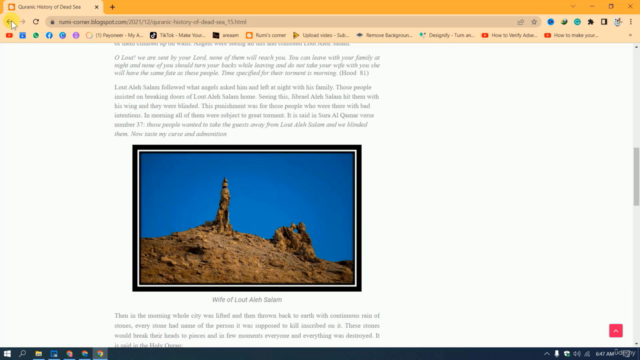This screenshot has width=640, height=360.
Task: Open Chrome's three-dot menu
Action: click(x=631, y=22)
